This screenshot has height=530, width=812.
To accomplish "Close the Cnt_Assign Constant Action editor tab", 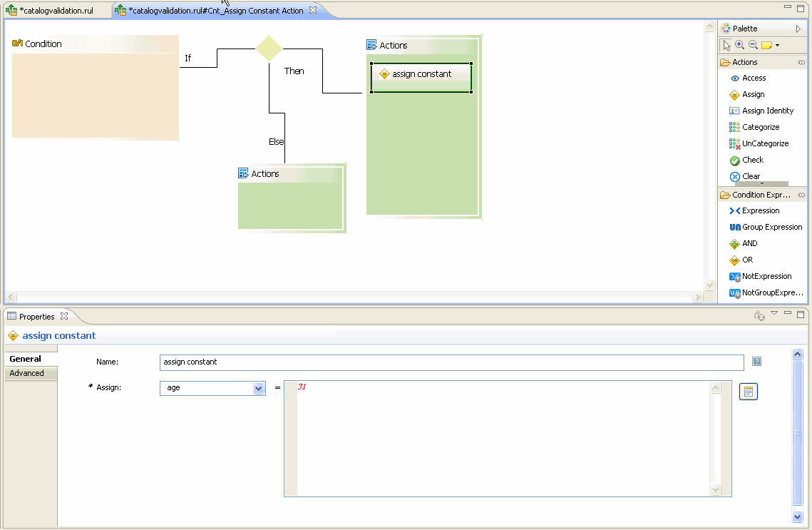I will [313, 10].
